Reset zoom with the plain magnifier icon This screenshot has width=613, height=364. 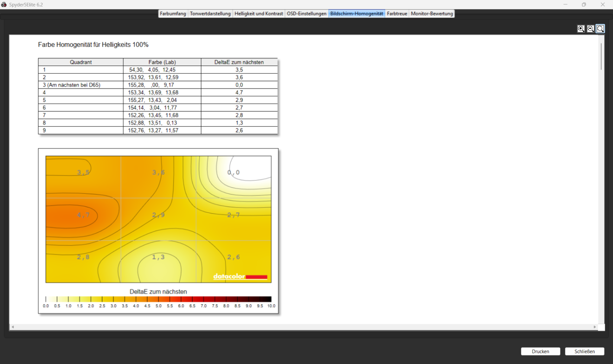click(x=600, y=29)
